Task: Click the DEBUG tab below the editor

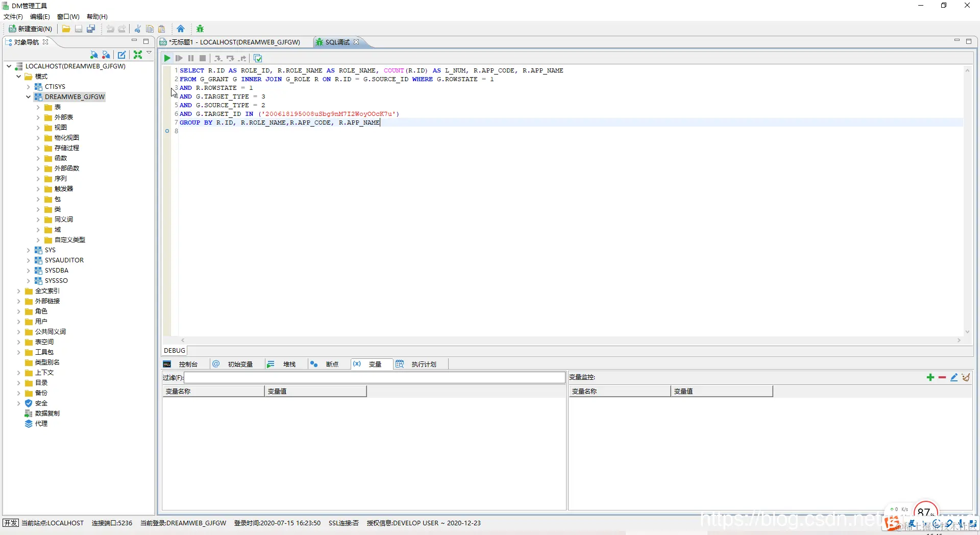Action: tap(175, 351)
